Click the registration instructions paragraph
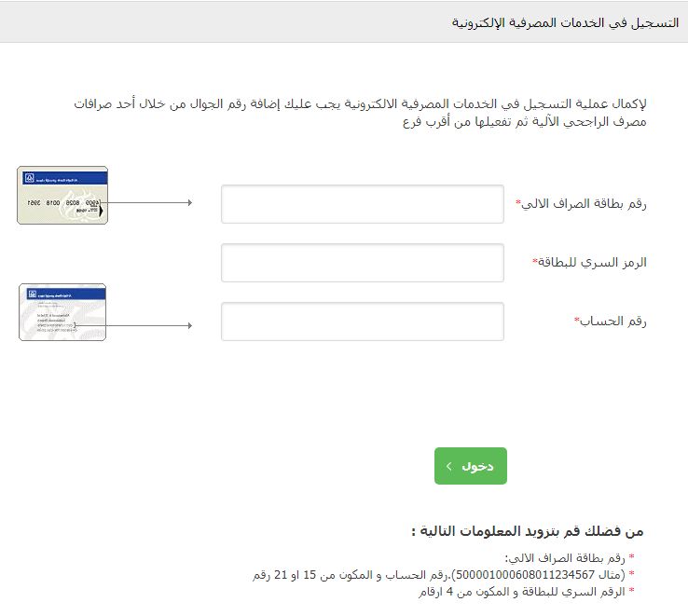 [360, 113]
